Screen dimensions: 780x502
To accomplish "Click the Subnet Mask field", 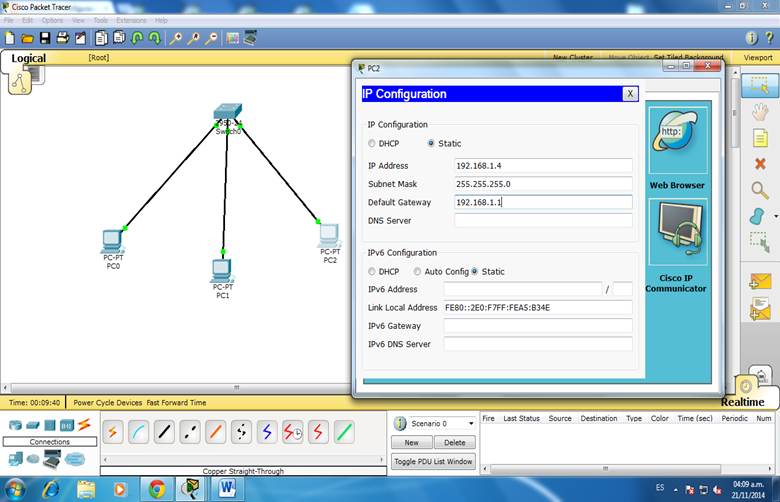I will pyautogui.click(x=543, y=184).
